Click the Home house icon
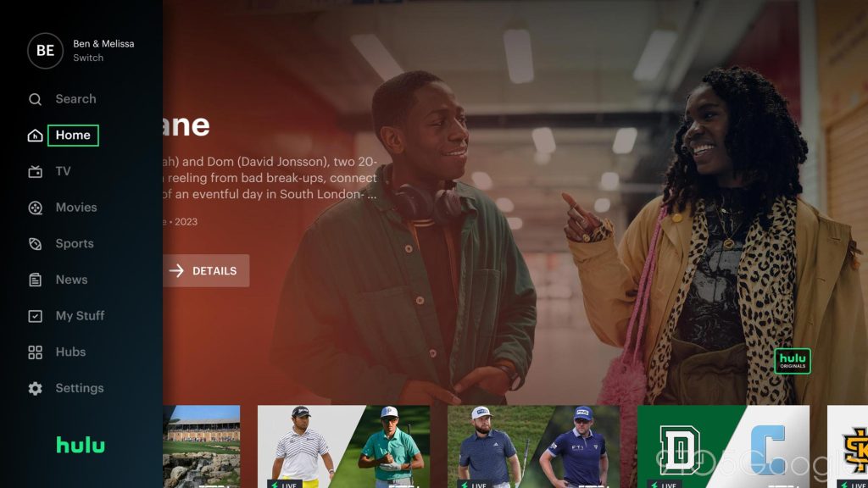The image size is (868, 488). 35,136
